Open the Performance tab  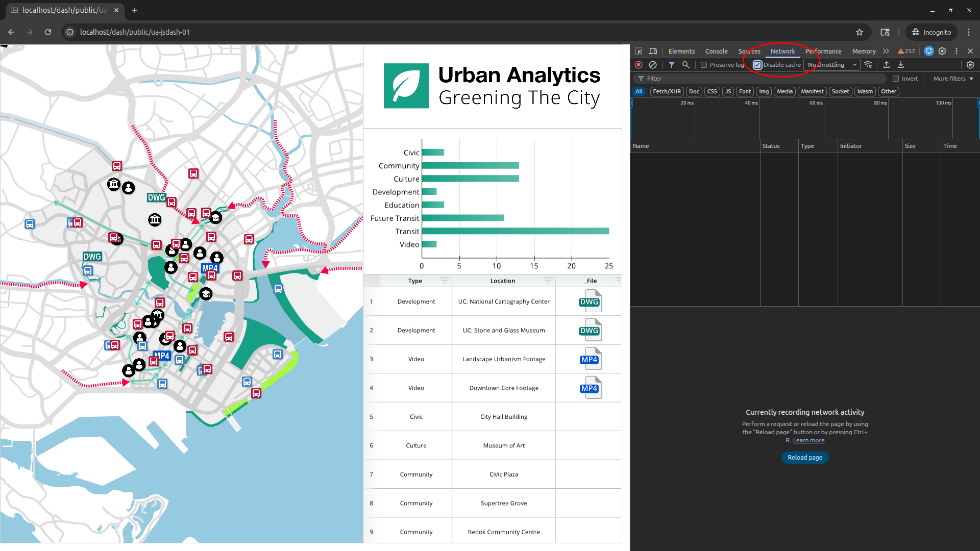[823, 51]
